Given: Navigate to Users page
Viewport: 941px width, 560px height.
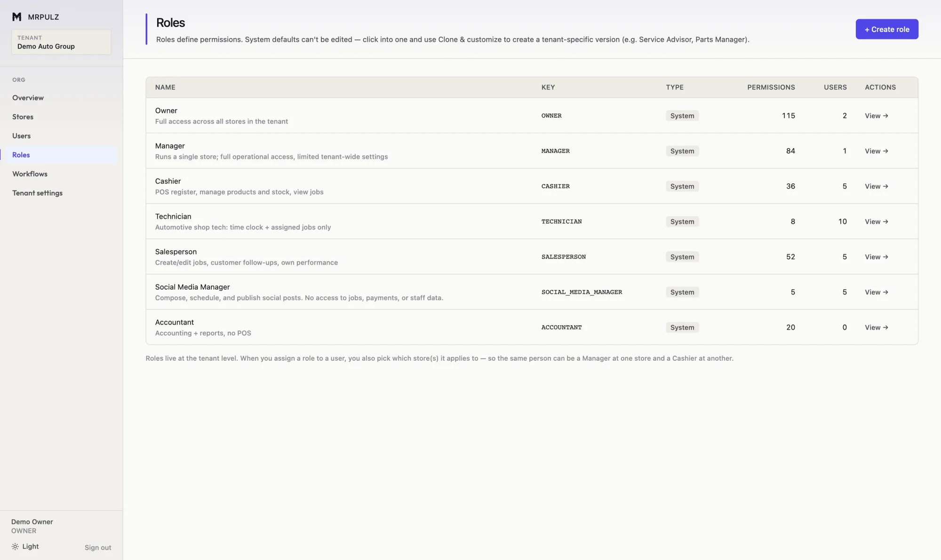Looking at the screenshot, I should (x=21, y=136).
